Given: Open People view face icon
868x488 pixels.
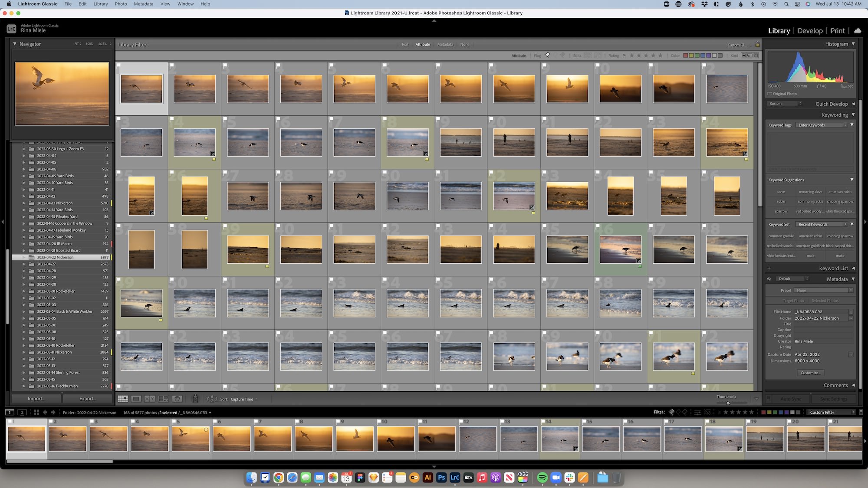Looking at the screenshot, I should (177, 399).
